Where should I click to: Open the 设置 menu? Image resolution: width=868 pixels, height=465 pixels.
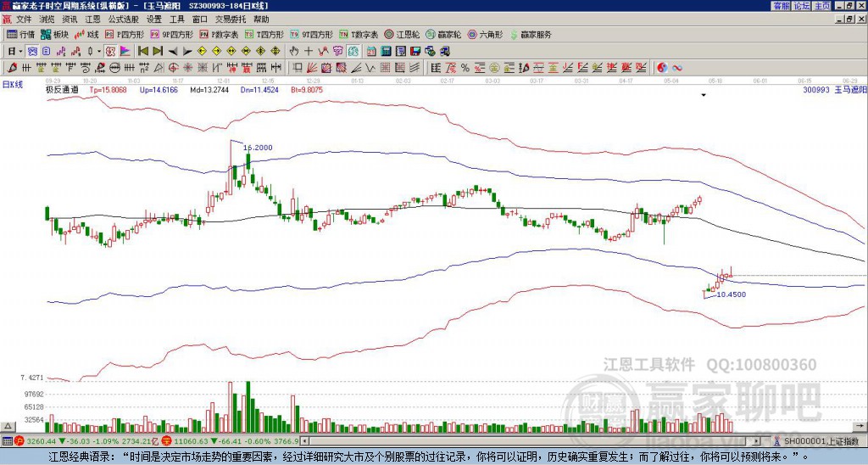click(154, 20)
